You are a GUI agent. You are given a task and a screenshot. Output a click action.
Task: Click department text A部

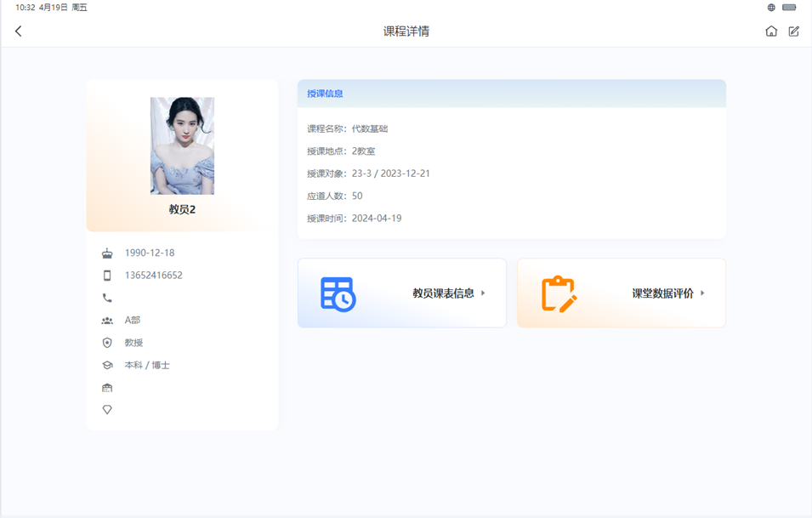pyautogui.click(x=133, y=320)
